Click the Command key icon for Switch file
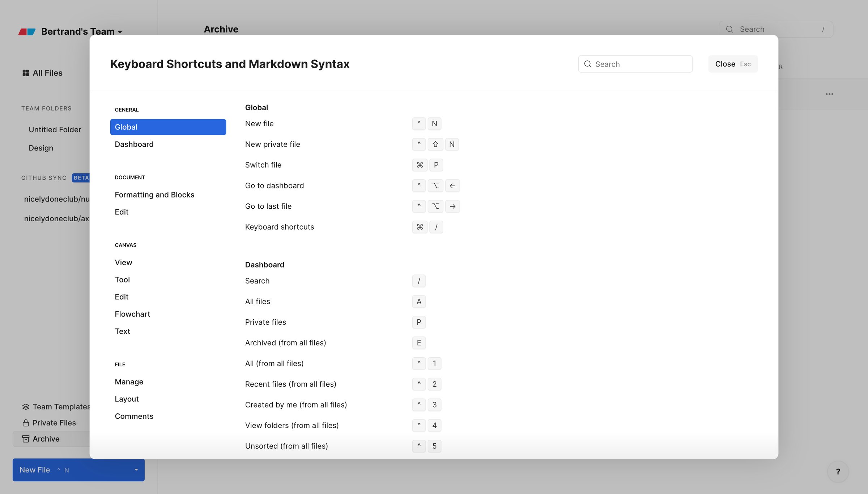Viewport: 868px width, 494px height. click(420, 165)
